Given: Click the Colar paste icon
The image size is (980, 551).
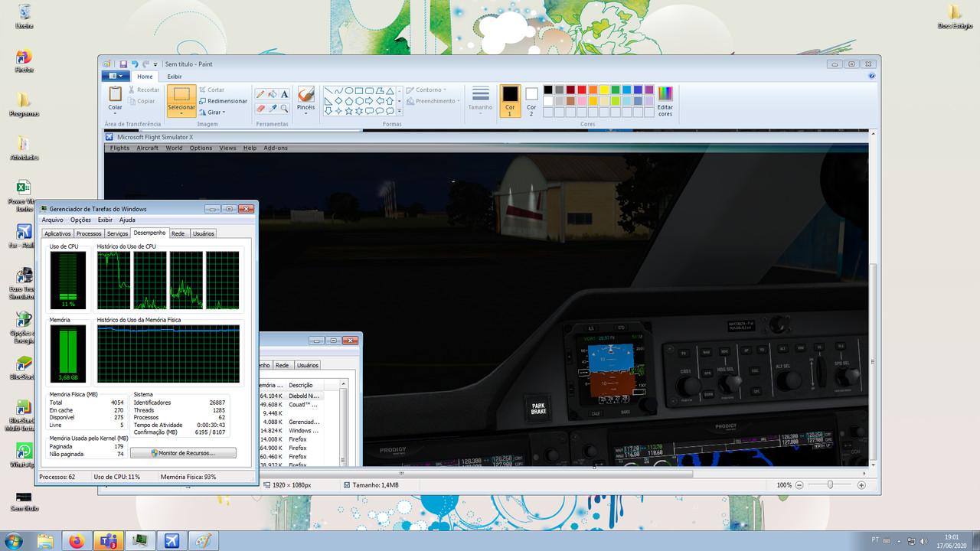Looking at the screenshot, I should tap(115, 93).
